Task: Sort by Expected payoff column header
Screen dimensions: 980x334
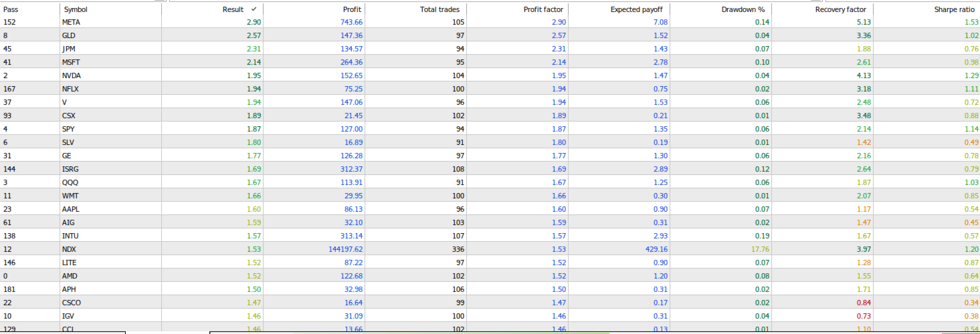Action: click(x=619, y=9)
